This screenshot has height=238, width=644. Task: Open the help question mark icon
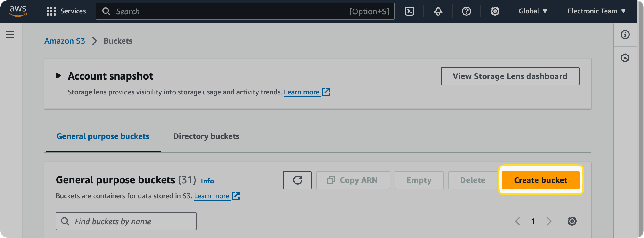point(466,11)
